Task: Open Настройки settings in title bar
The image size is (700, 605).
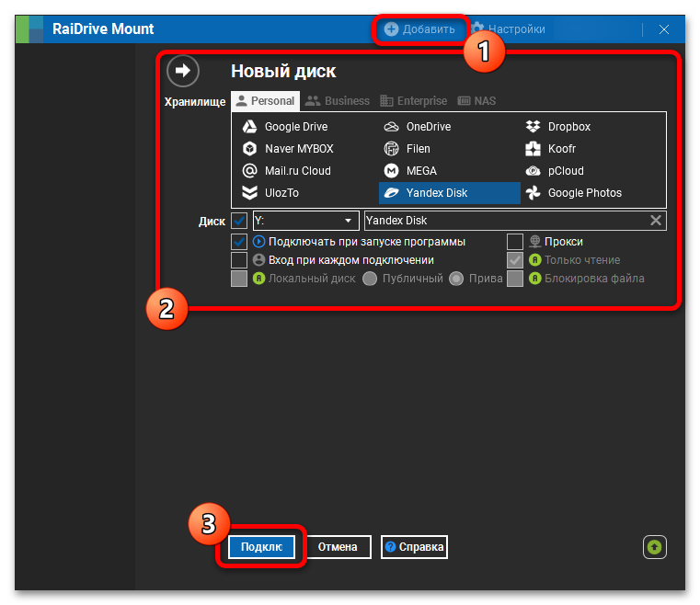Action: pos(509,29)
